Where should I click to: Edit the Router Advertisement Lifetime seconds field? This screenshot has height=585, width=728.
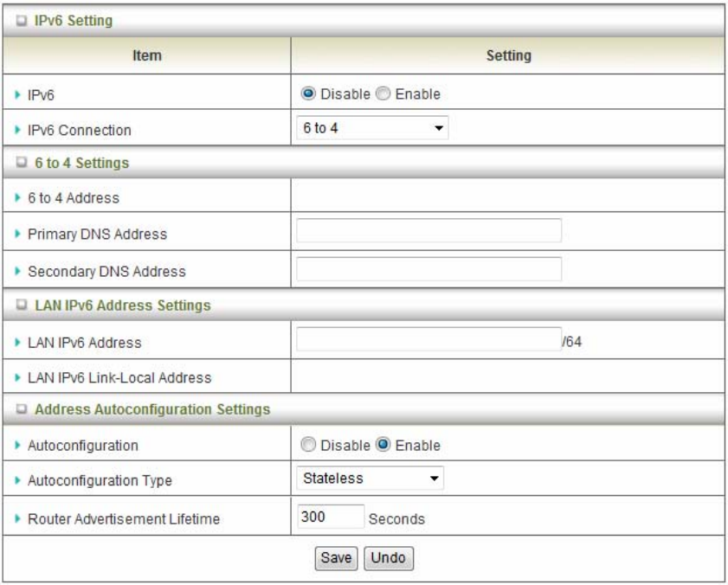pyautogui.click(x=329, y=517)
